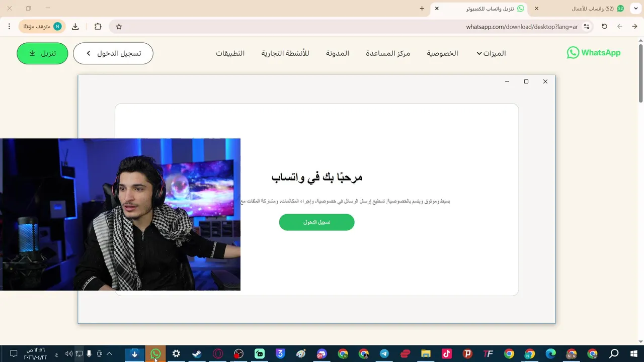The width and height of the screenshot is (644, 362).
Task: Minimize the WhatsApp preview window
Action: pyautogui.click(x=507, y=81)
